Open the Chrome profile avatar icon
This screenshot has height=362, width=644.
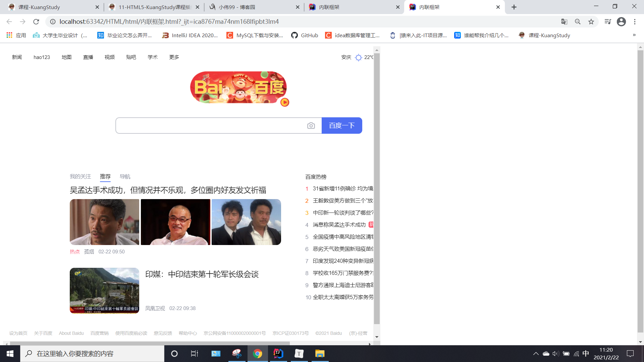tap(621, 22)
